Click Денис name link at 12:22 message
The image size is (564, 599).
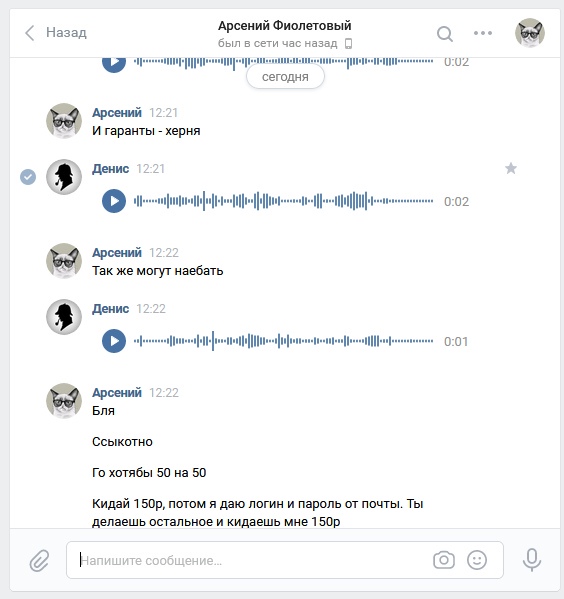pos(110,309)
